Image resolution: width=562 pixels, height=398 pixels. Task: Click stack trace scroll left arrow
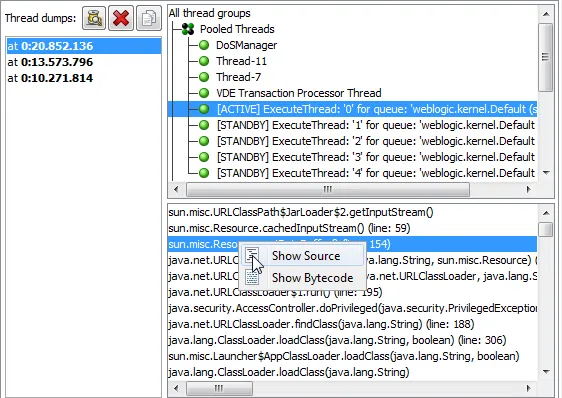point(176,388)
